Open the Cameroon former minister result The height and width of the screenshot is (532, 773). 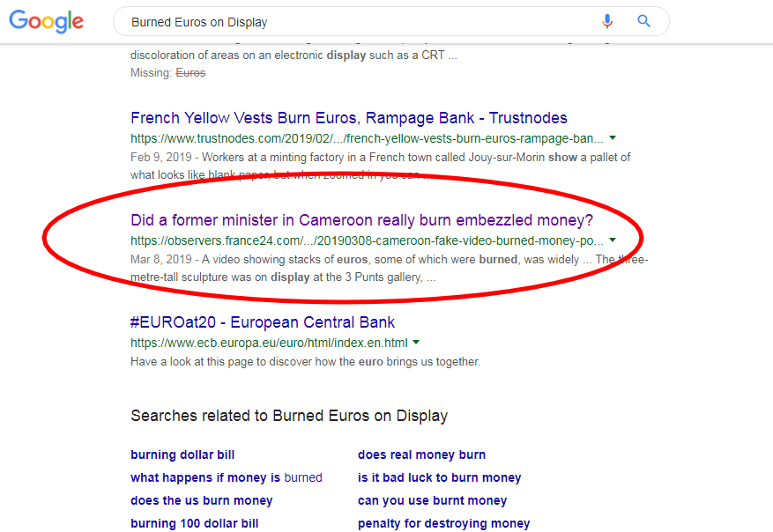click(x=362, y=220)
